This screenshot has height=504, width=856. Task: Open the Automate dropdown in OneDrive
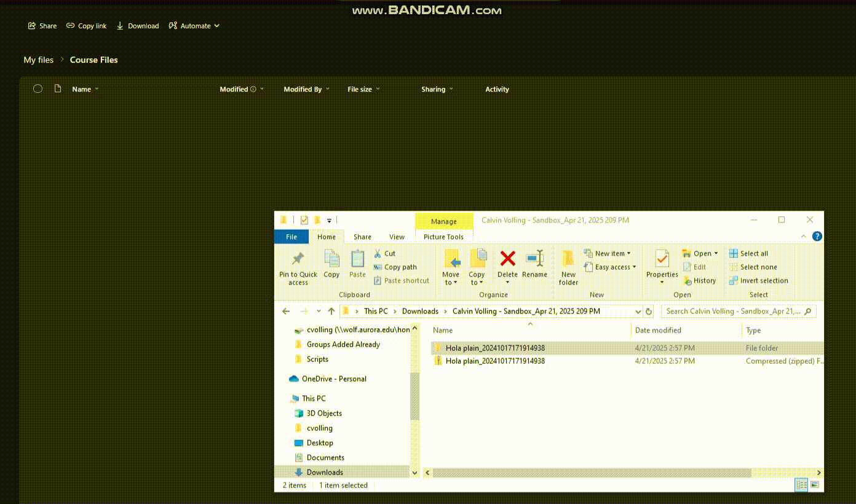(194, 26)
